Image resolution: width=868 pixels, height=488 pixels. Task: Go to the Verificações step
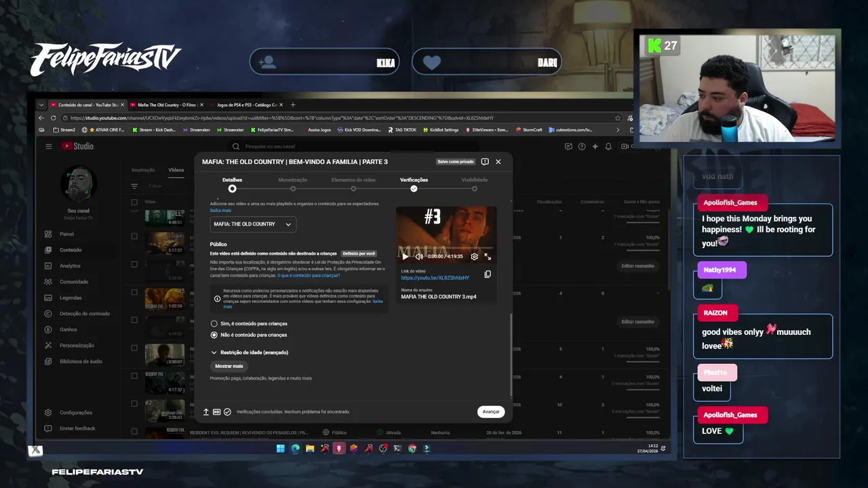tap(414, 184)
